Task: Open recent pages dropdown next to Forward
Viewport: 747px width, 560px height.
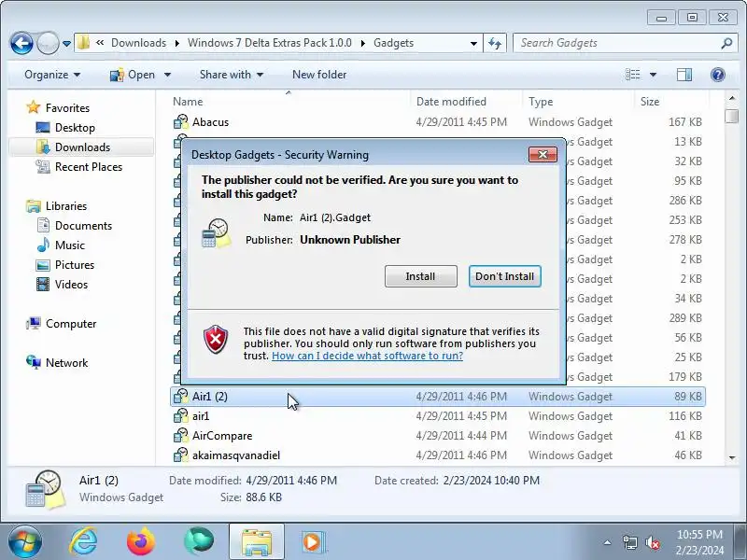Action: click(x=66, y=43)
